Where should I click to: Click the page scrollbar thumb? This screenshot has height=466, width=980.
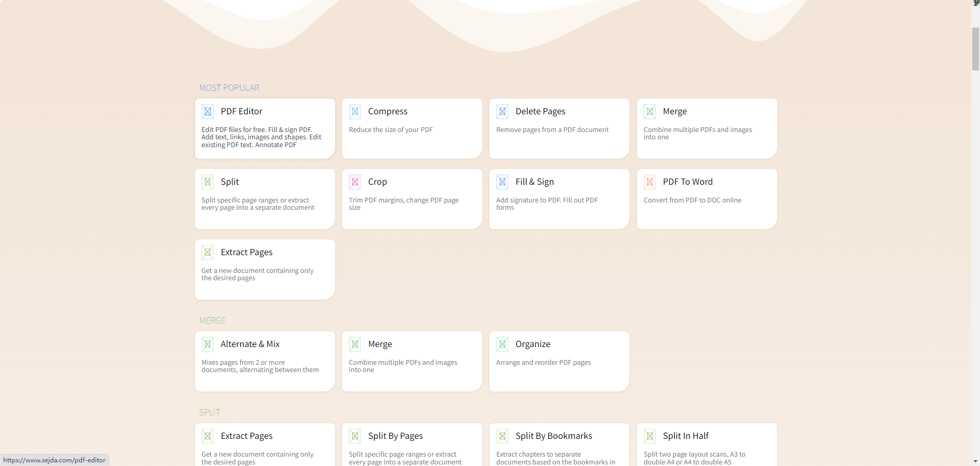pyautogui.click(x=975, y=49)
